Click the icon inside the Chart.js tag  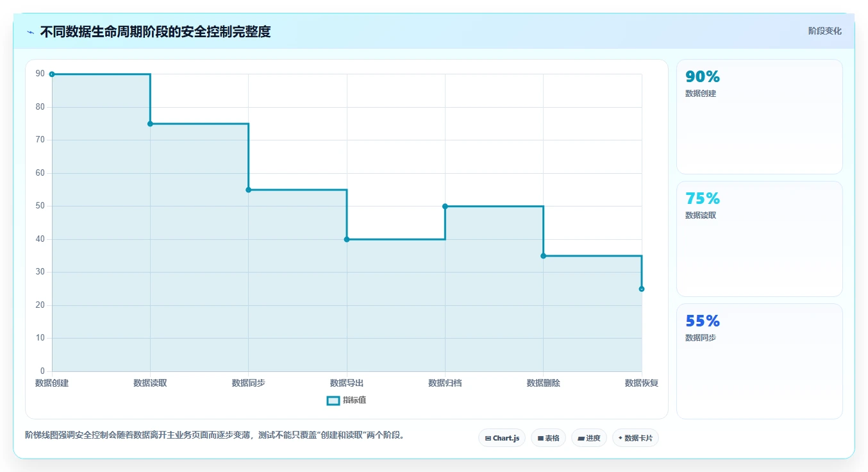(x=488, y=439)
